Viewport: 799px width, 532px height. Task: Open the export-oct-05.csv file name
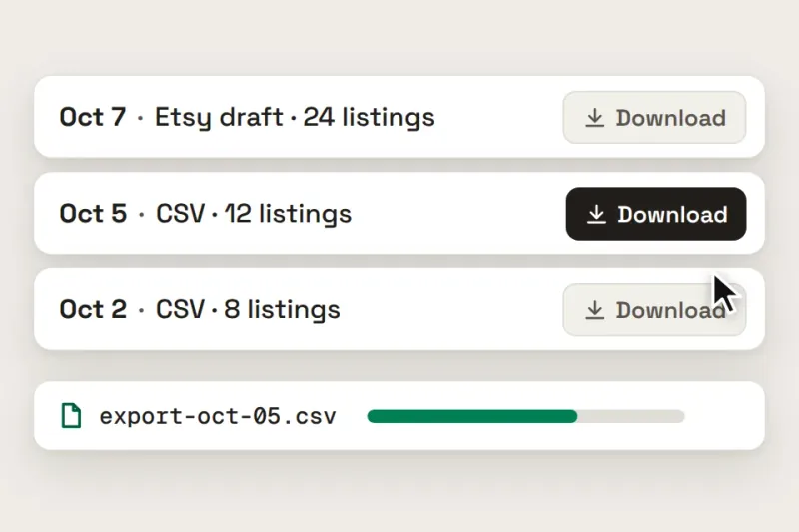pyautogui.click(x=218, y=416)
